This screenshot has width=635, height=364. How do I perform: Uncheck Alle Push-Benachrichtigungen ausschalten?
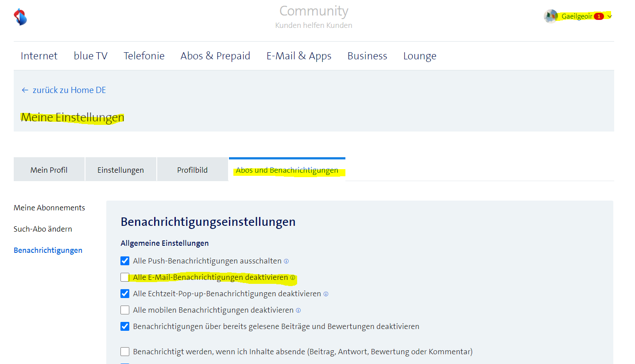125,261
